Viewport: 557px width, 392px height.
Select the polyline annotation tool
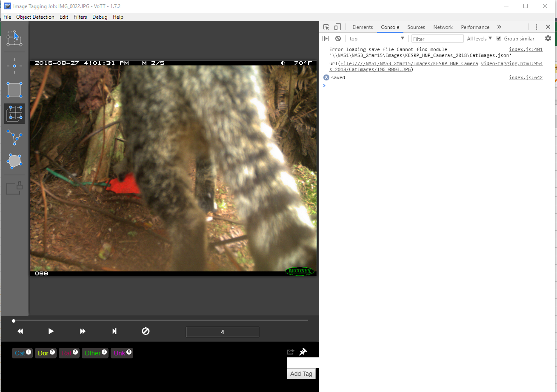point(14,138)
